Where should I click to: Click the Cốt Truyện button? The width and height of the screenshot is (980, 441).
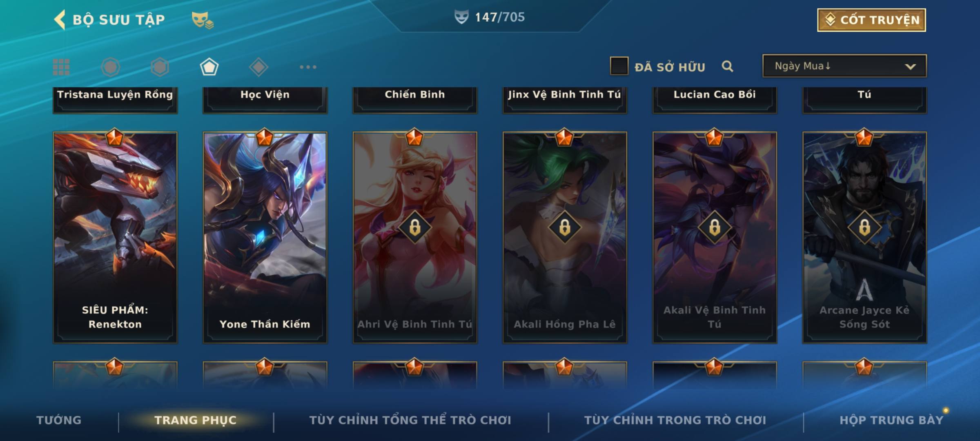pos(871,20)
